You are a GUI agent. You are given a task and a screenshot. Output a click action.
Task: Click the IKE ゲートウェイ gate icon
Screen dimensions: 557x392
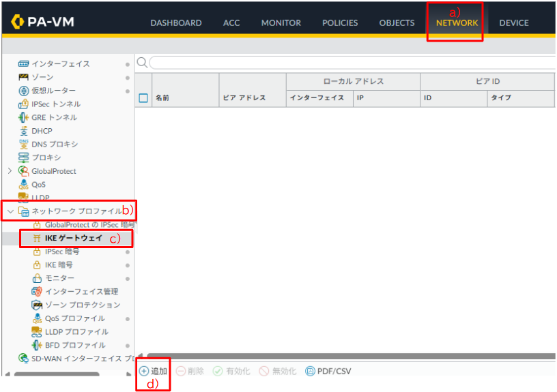(x=37, y=238)
